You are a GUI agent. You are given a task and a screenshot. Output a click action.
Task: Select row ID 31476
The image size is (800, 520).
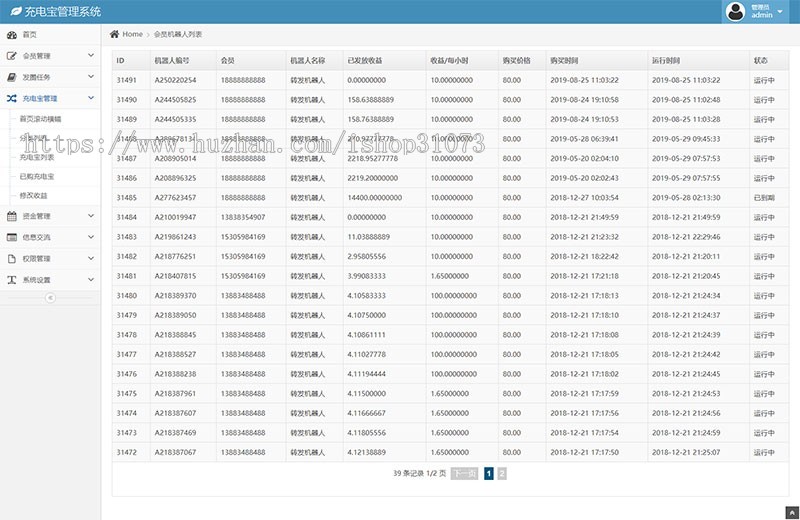click(127, 374)
